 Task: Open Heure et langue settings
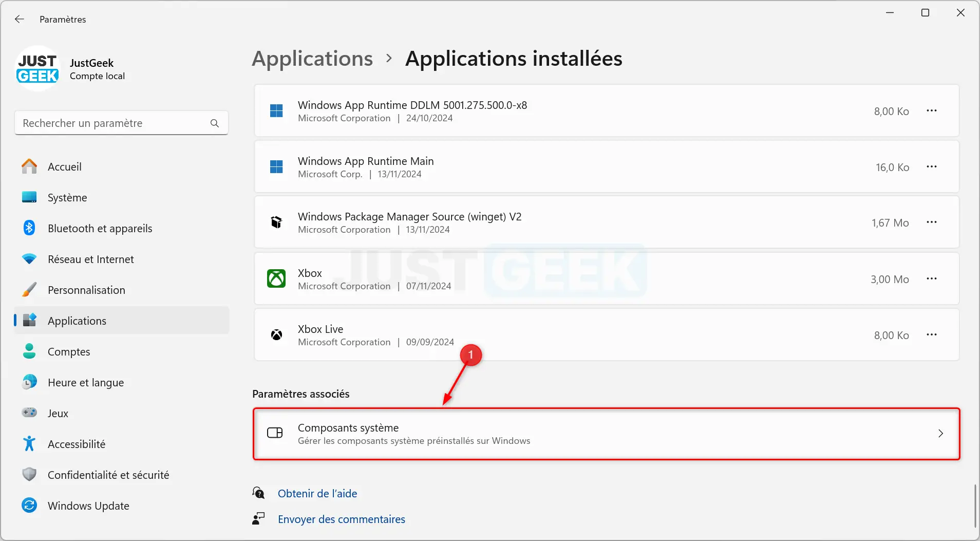click(121, 382)
